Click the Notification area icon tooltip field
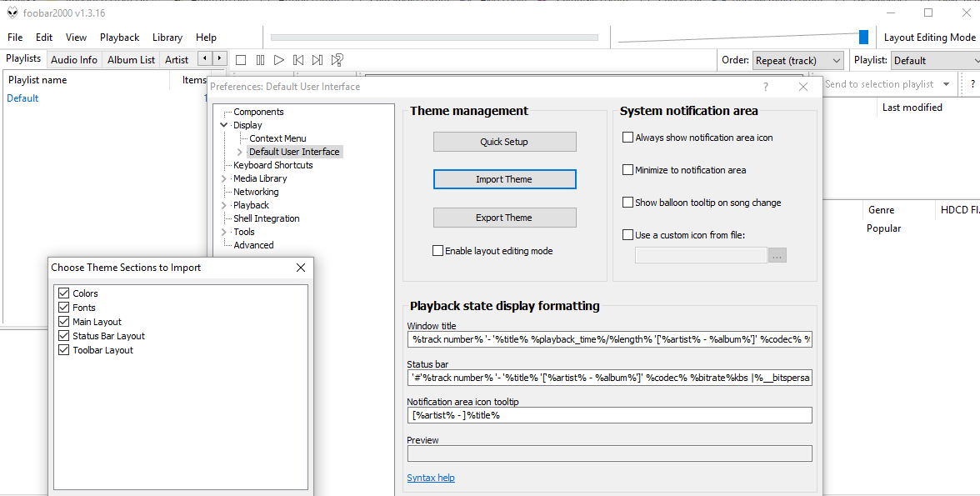The height and width of the screenshot is (496, 980). coord(609,415)
